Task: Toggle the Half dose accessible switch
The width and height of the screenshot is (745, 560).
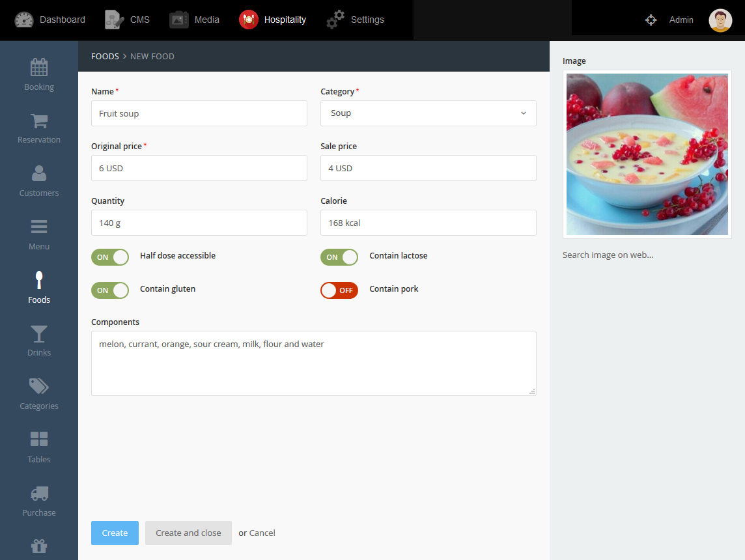Action: [x=110, y=257]
